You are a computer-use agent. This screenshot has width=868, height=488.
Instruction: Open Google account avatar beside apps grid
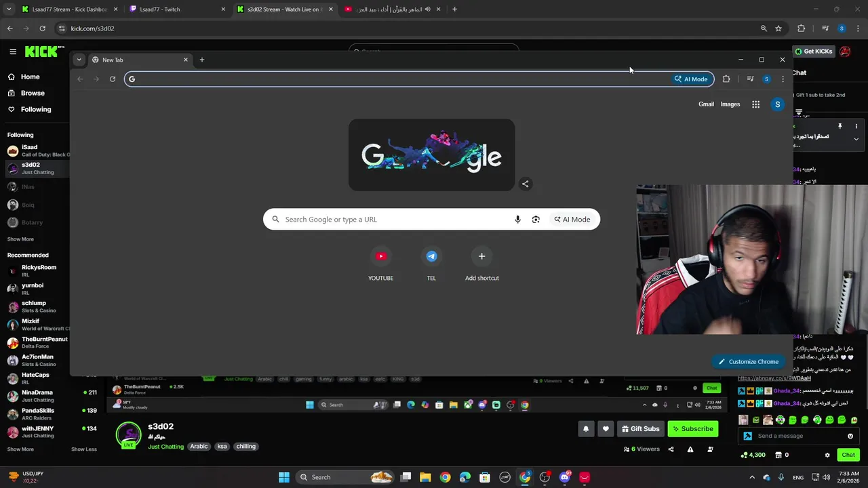(x=778, y=104)
